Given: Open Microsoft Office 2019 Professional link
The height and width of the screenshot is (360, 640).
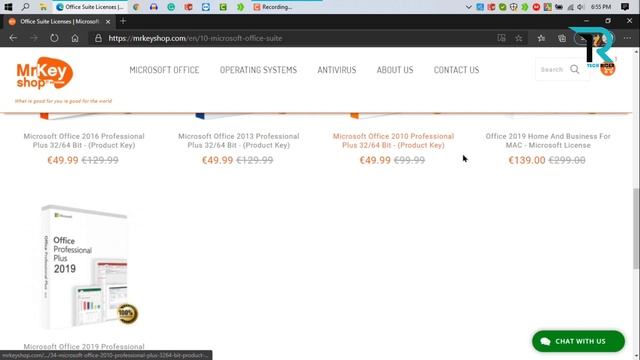Looking at the screenshot, I should 84,347.
